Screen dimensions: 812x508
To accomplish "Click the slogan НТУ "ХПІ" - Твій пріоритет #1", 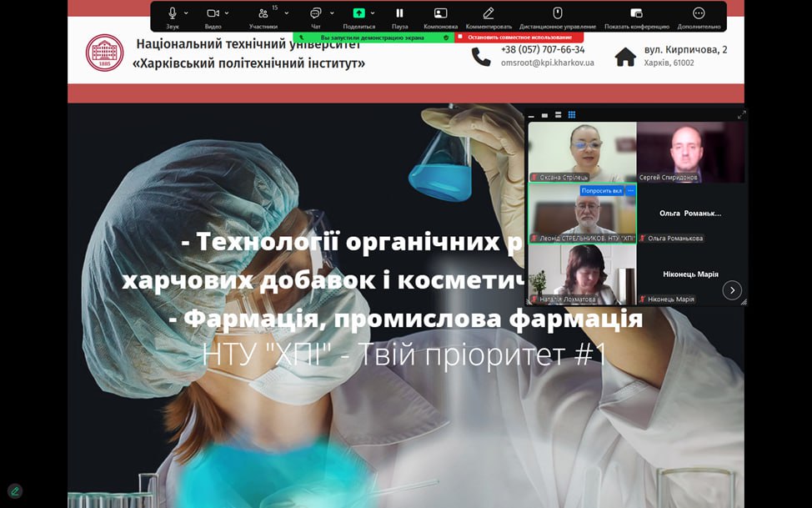I will [404, 354].
